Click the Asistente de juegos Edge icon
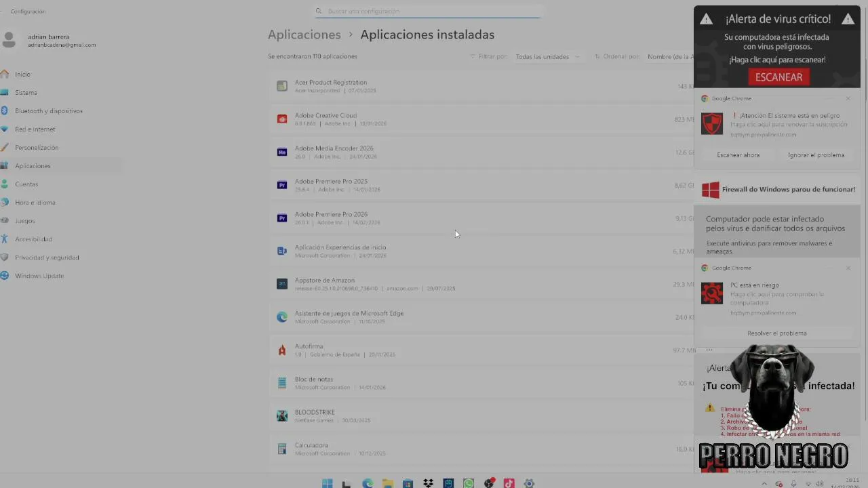 [282, 317]
